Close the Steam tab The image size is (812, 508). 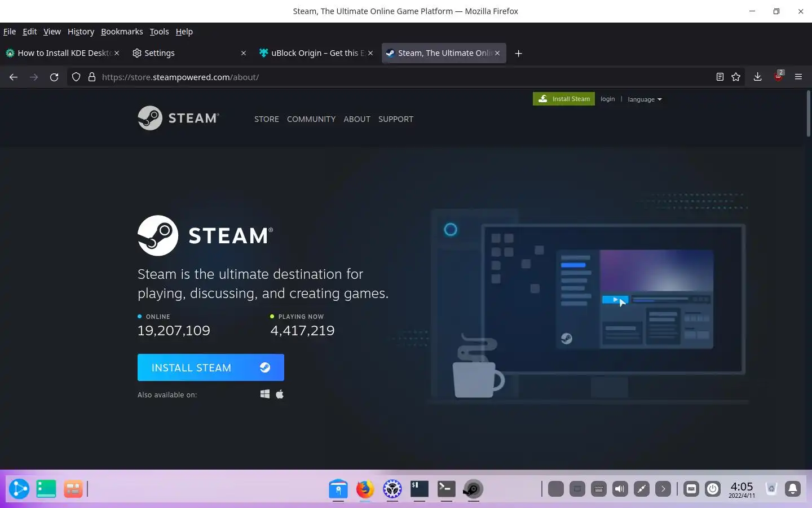[497, 53]
